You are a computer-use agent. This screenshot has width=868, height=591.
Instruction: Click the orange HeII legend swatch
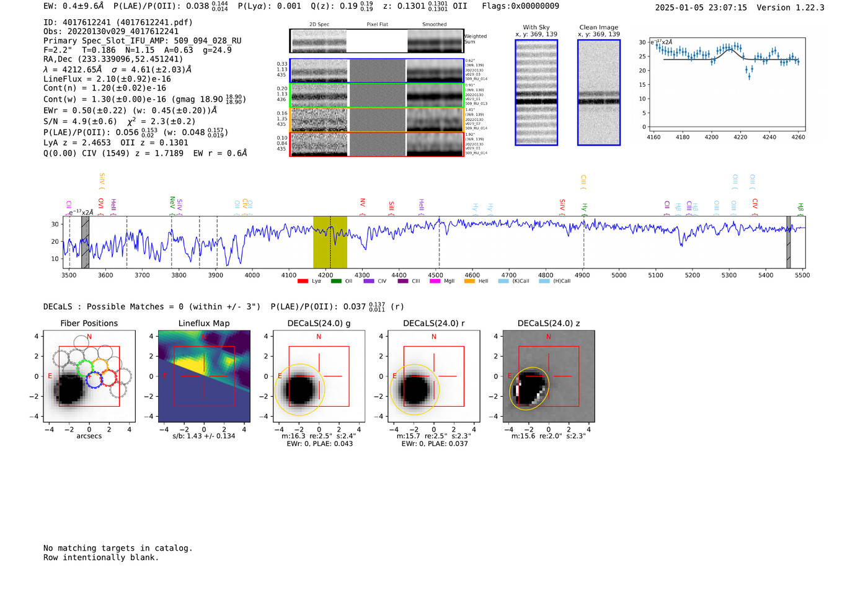coord(469,282)
